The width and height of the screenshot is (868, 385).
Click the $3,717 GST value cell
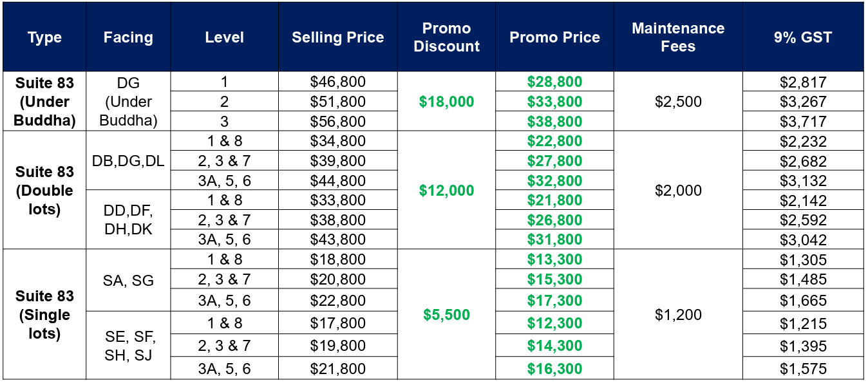pyautogui.click(x=803, y=122)
